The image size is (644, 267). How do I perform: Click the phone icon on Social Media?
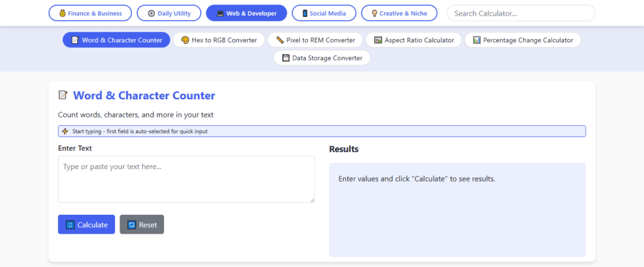point(305,14)
